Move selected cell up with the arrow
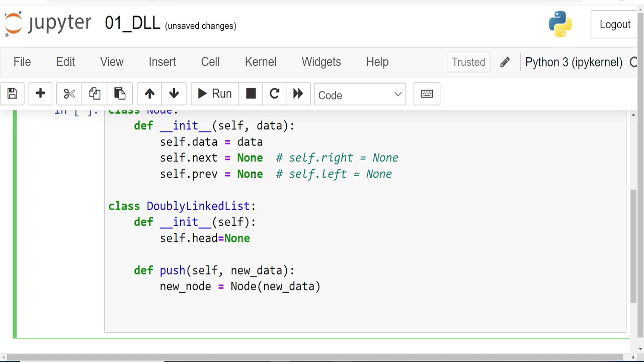This screenshot has height=362, width=644. [x=149, y=94]
